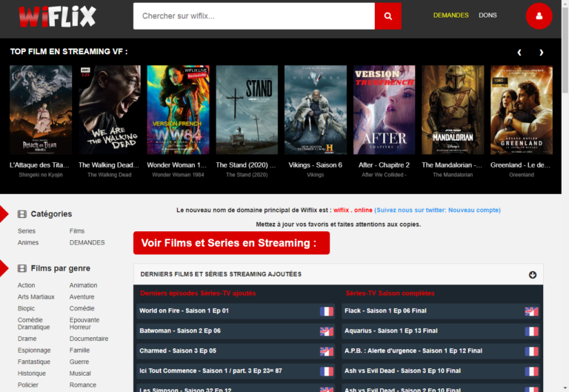
Task: Open the Wonder Woman 1984 poster
Action: [178, 110]
